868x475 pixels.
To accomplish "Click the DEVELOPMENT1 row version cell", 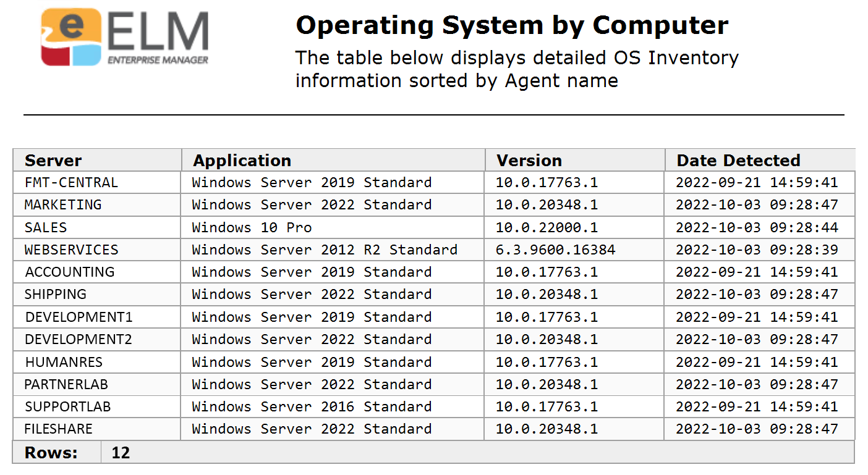I will [x=575, y=317].
